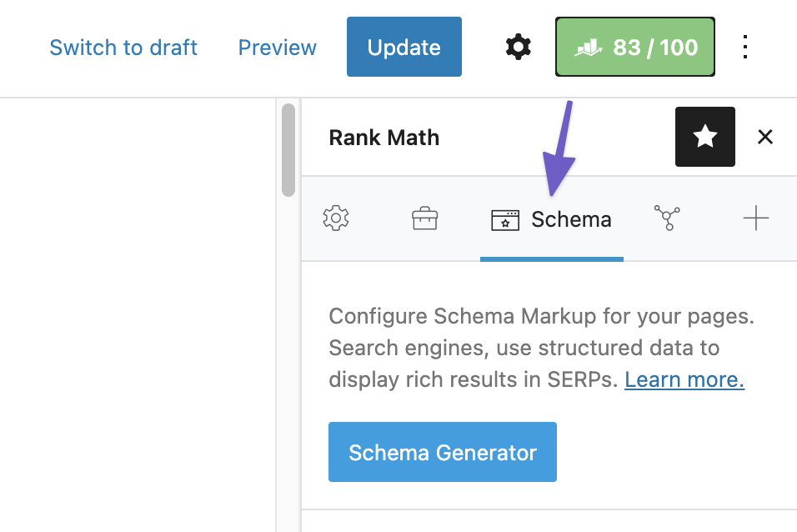Click the editor's vertical scrollbar thumb

tap(288, 150)
